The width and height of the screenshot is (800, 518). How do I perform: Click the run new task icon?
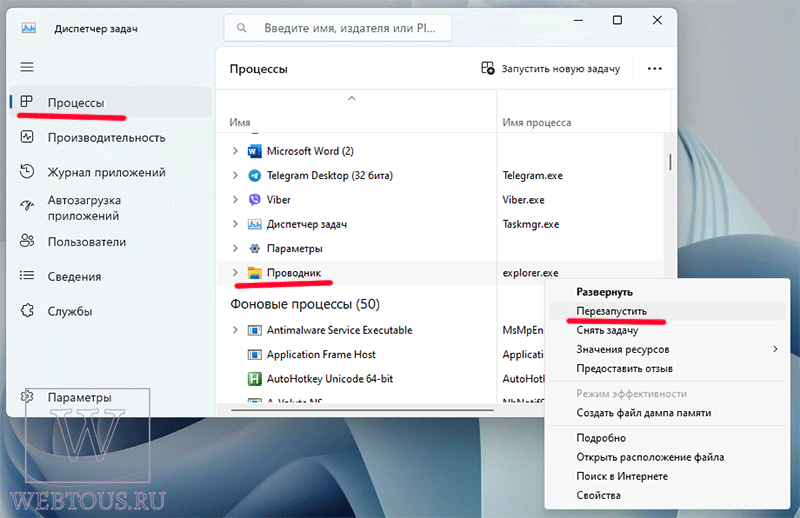tap(488, 68)
